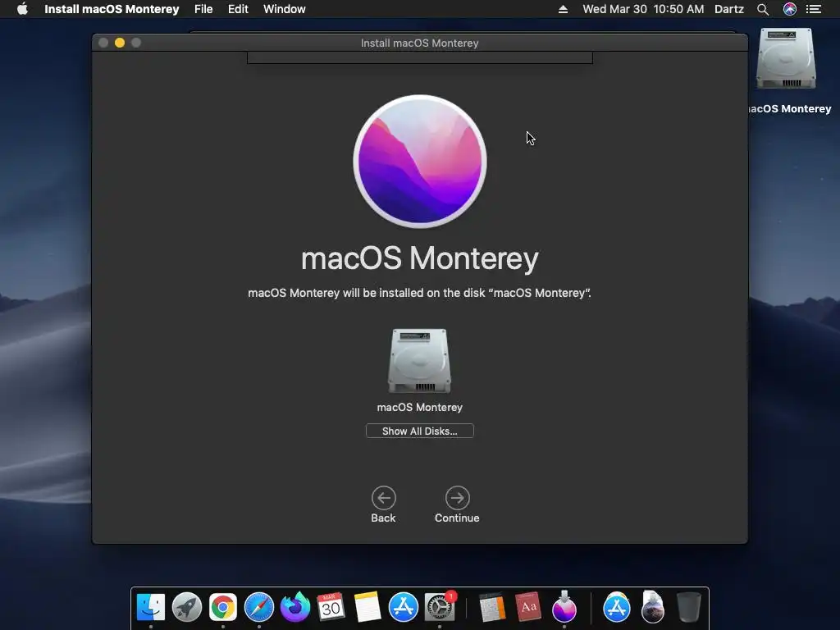840x630 pixels.
Task: Open the Install macOS Monterey app menu
Action: tap(112, 9)
